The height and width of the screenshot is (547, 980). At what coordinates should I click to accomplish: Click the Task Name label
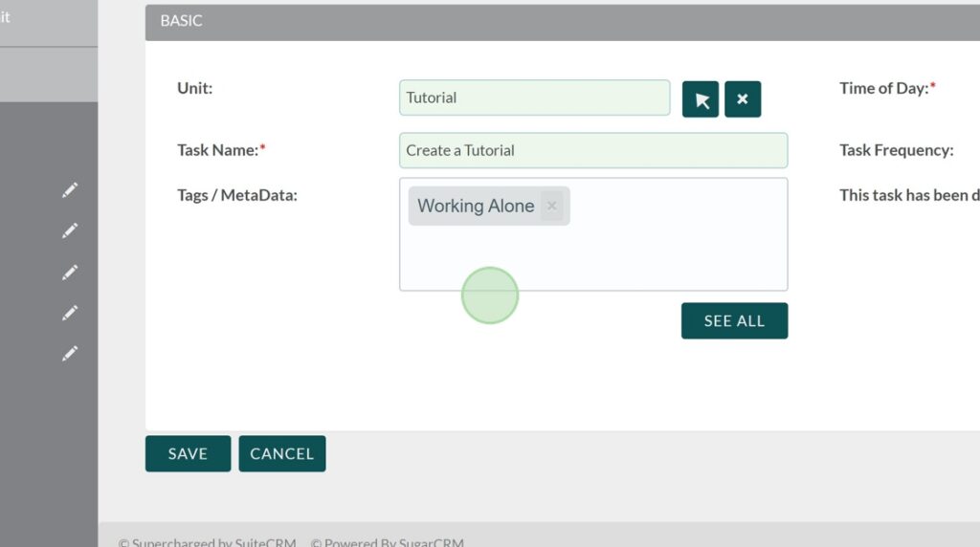(x=220, y=150)
